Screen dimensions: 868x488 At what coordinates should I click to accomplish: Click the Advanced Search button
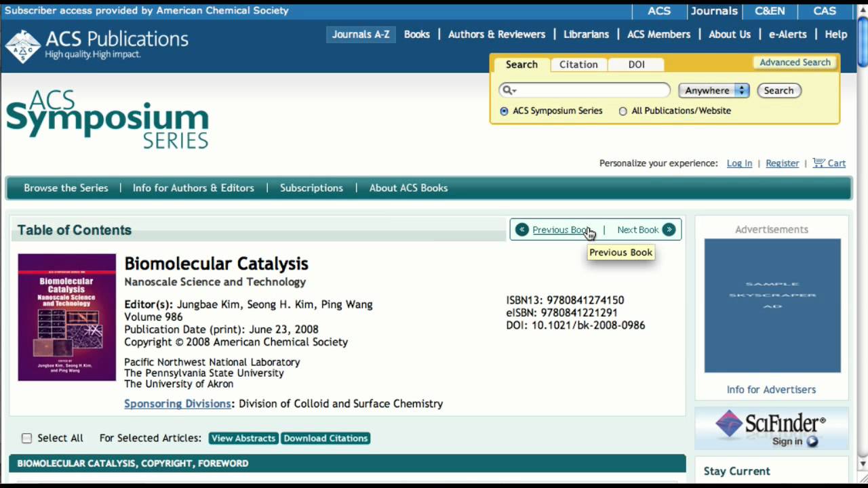795,62
